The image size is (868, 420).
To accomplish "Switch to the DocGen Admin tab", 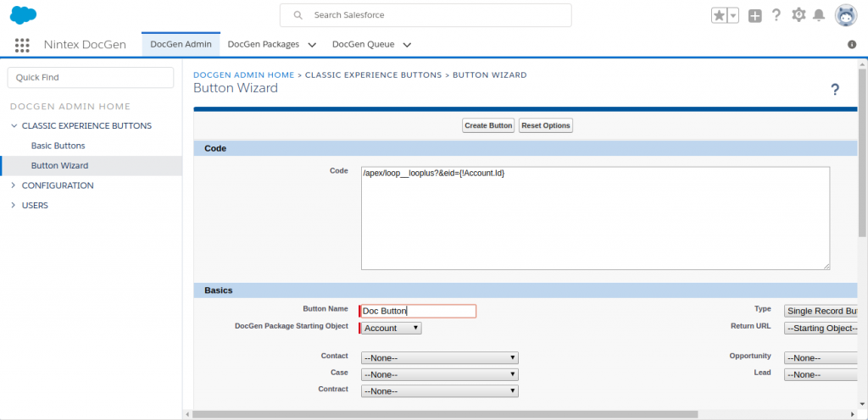I will point(181,44).
